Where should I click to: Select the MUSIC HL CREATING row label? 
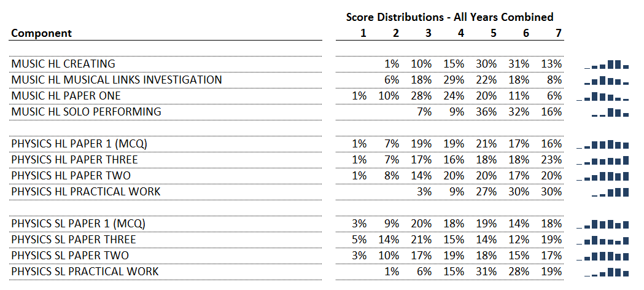[63, 64]
